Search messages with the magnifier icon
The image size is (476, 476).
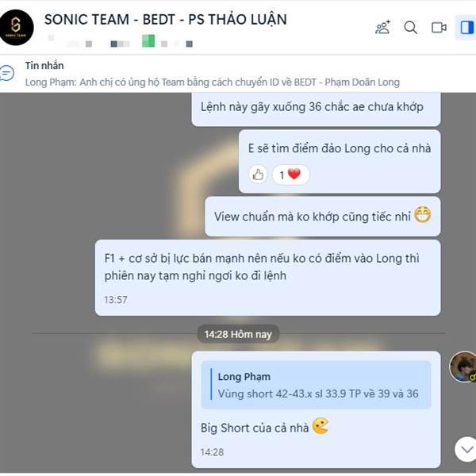click(410, 28)
